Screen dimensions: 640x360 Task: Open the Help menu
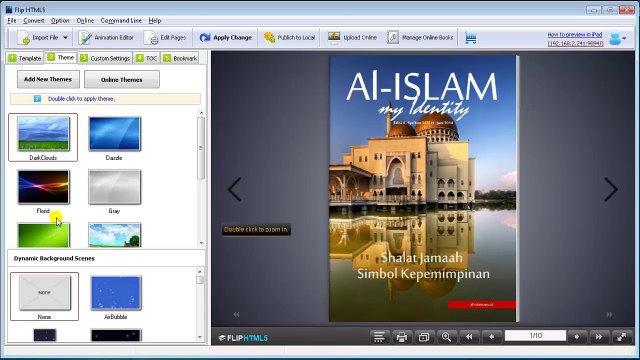154,20
